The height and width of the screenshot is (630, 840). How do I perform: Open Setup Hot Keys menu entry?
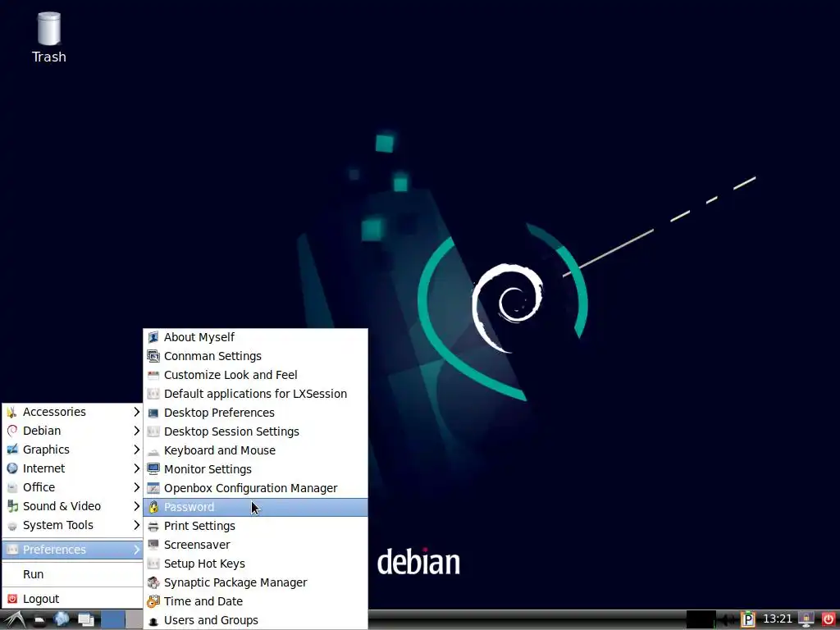(256, 564)
